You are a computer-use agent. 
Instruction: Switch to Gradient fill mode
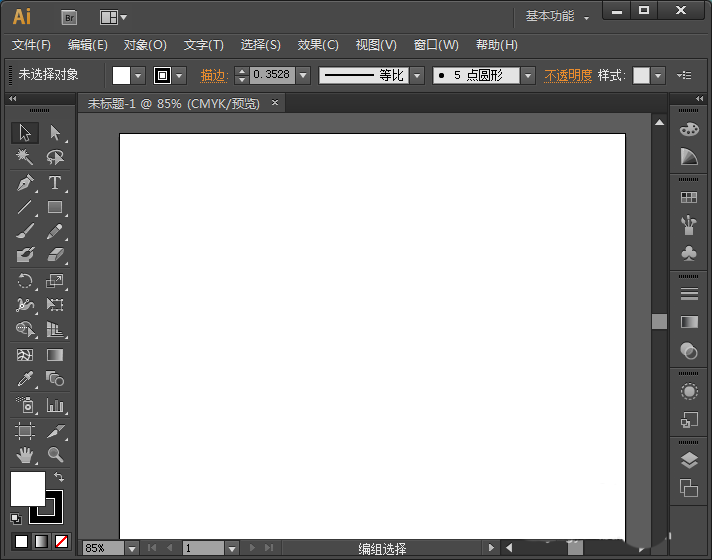tap(41, 541)
